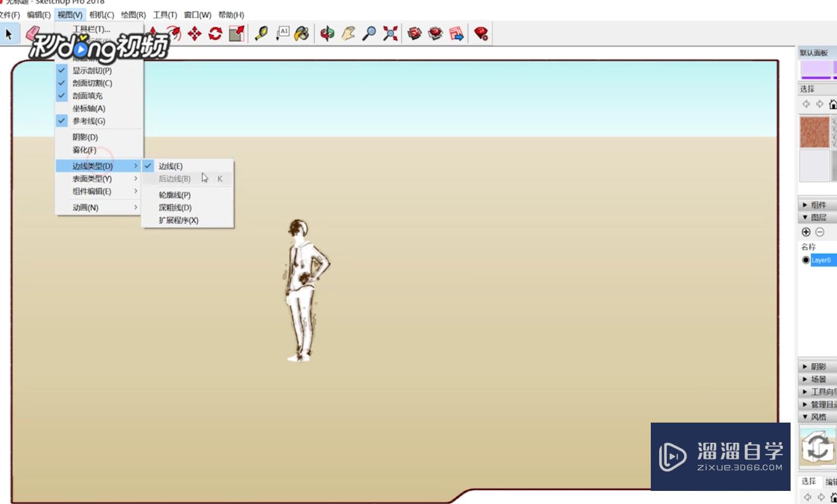This screenshot has height=504, width=837.
Task: Pick the Eraser tool
Action: 32,33
